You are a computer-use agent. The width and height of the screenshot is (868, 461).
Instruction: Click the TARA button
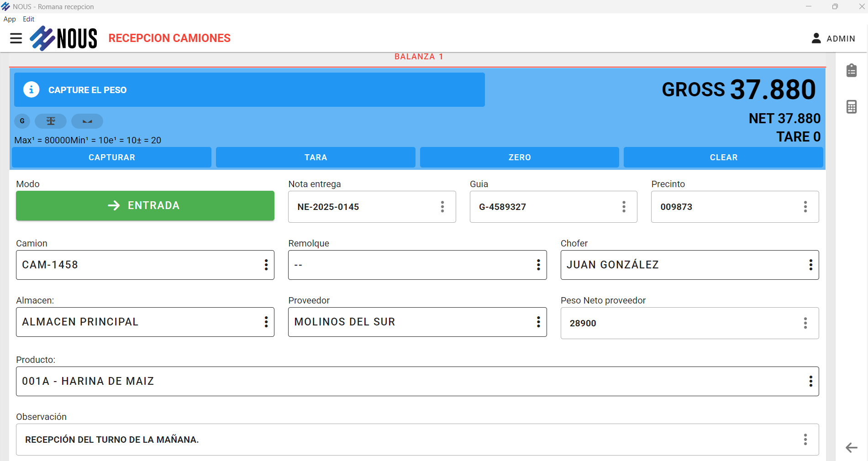tap(316, 157)
